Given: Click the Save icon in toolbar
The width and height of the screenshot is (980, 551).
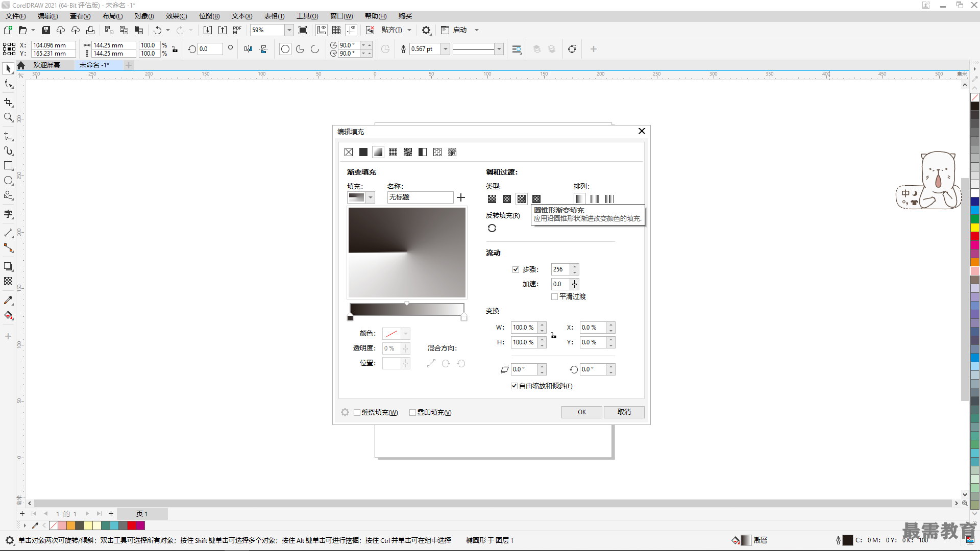Looking at the screenshot, I should tap(46, 30).
